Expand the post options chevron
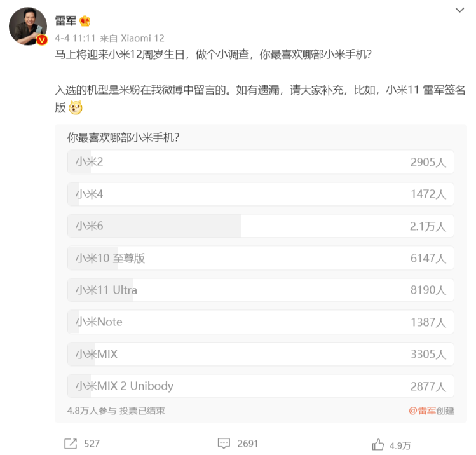Viewport: 476px width, 455px height. point(460,11)
